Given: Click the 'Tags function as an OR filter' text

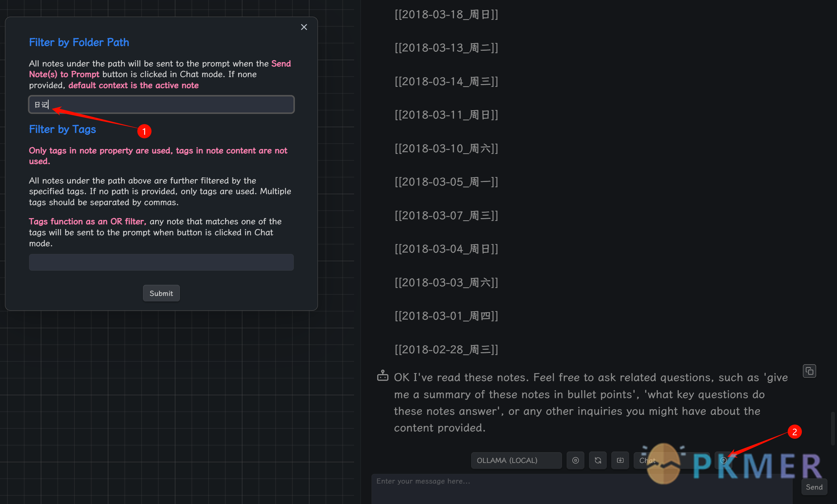Looking at the screenshot, I should click(88, 222).
